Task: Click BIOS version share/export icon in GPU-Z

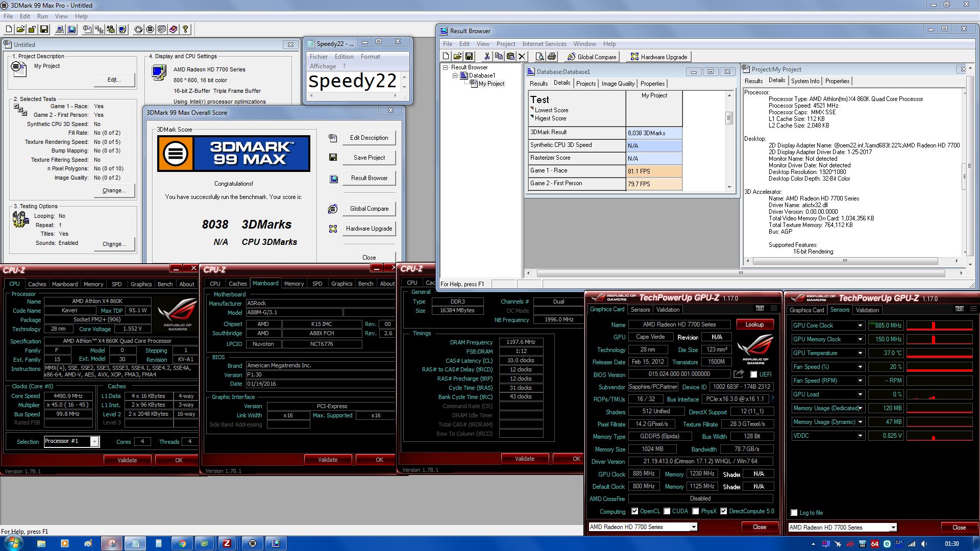Action: (739, 374)
